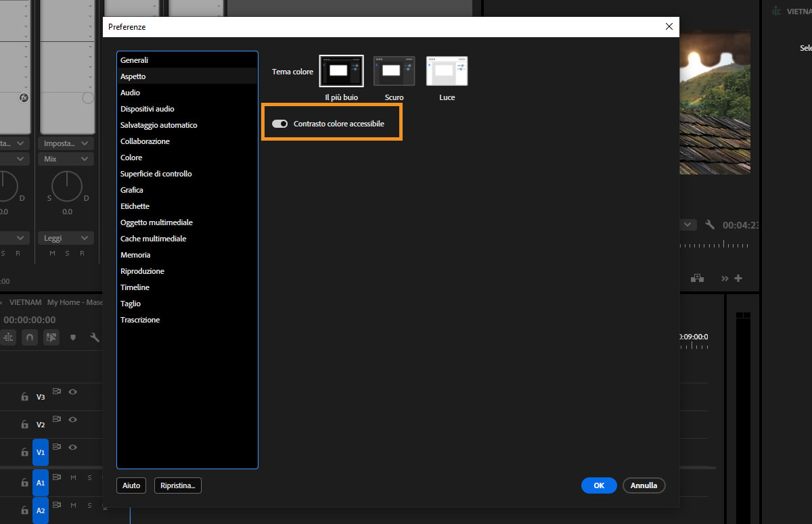This screenshot has width=812, height=524.
Task: Click the Aiuto button
Action: coord(131,485)
